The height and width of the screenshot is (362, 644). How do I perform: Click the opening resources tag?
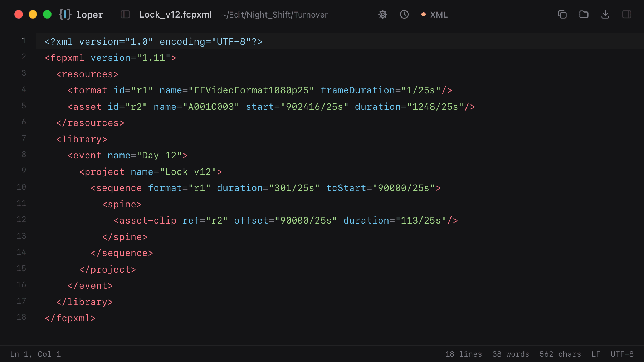point(87,74)
